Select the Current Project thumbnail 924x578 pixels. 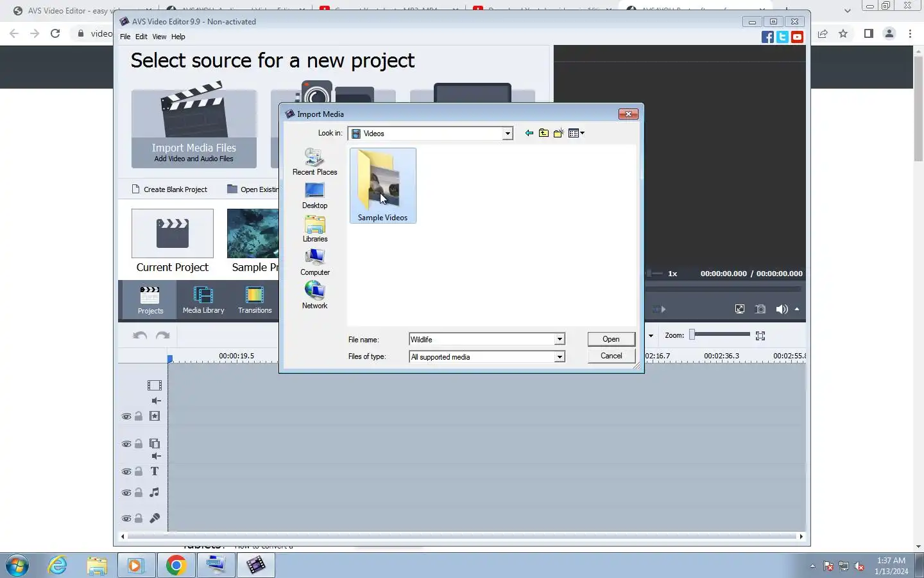(172, 234)
